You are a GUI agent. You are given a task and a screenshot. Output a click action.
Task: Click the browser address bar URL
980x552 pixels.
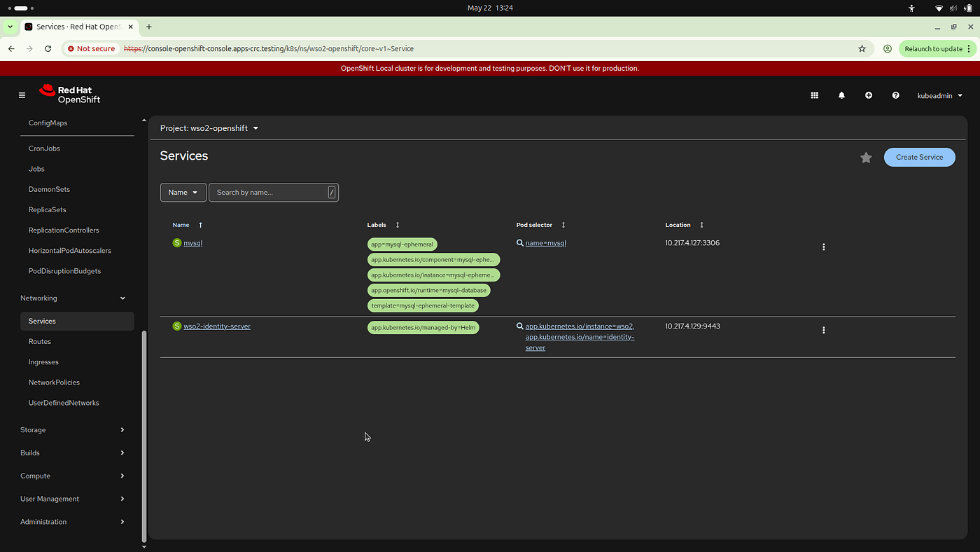point(269,49)
